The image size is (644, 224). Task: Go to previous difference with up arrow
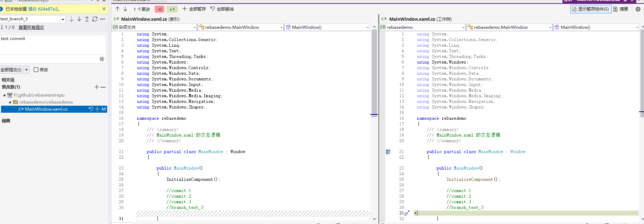(x=118, y=9)
